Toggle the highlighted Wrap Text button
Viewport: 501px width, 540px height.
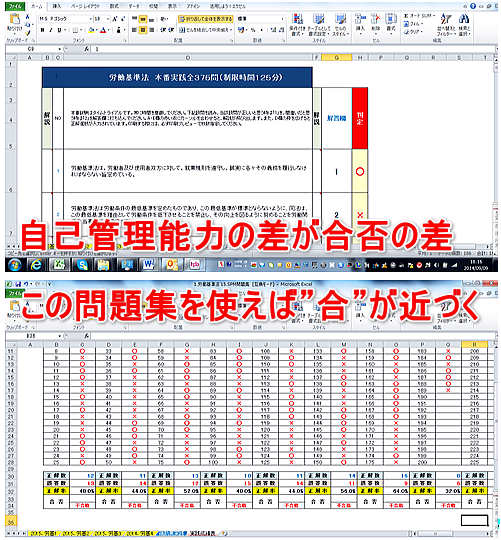click(x=206, y=19)
